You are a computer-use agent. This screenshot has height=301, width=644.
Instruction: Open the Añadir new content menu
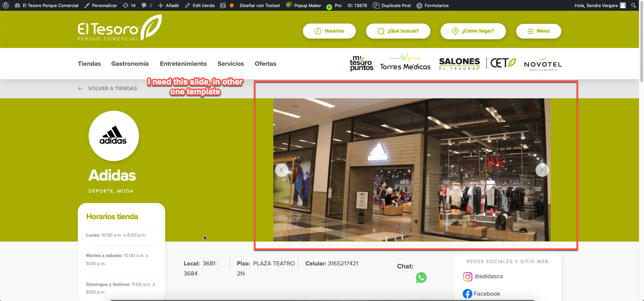169,5
